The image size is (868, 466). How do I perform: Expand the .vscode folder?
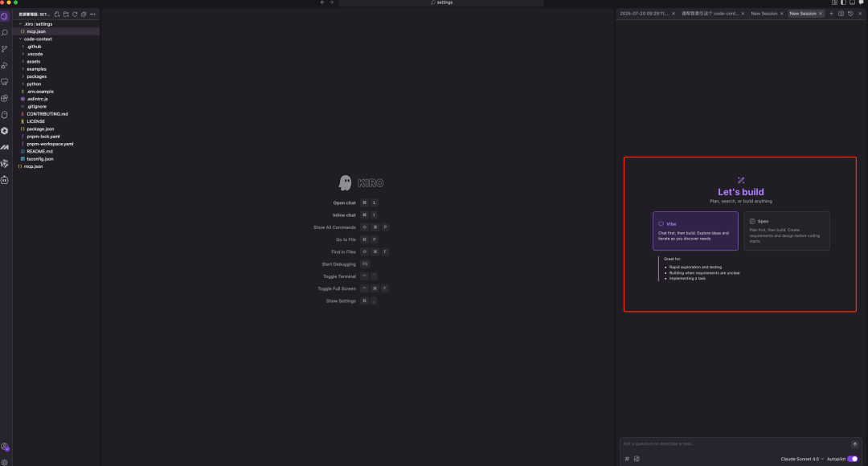(55, 54)
